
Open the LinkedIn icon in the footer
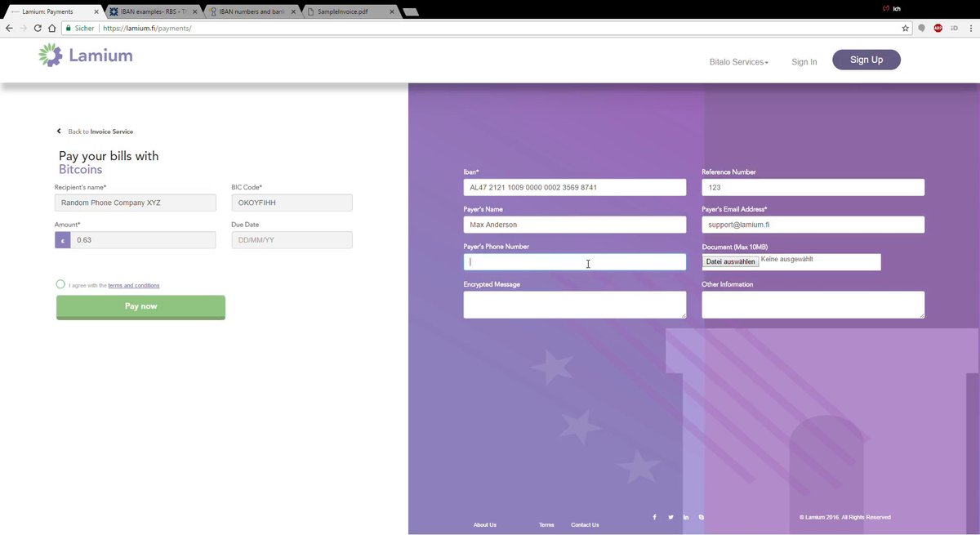(x=686, y=517)
